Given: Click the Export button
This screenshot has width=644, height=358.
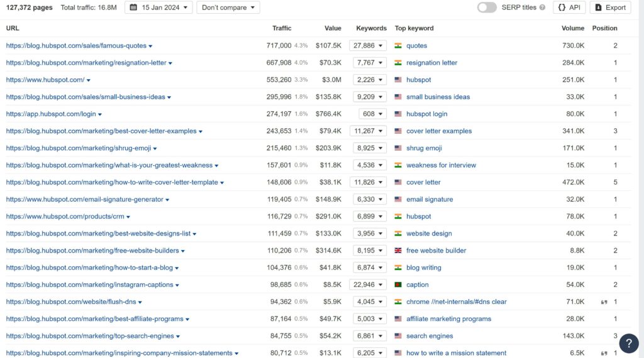Looking at the screenshot, I should (610, 8).
